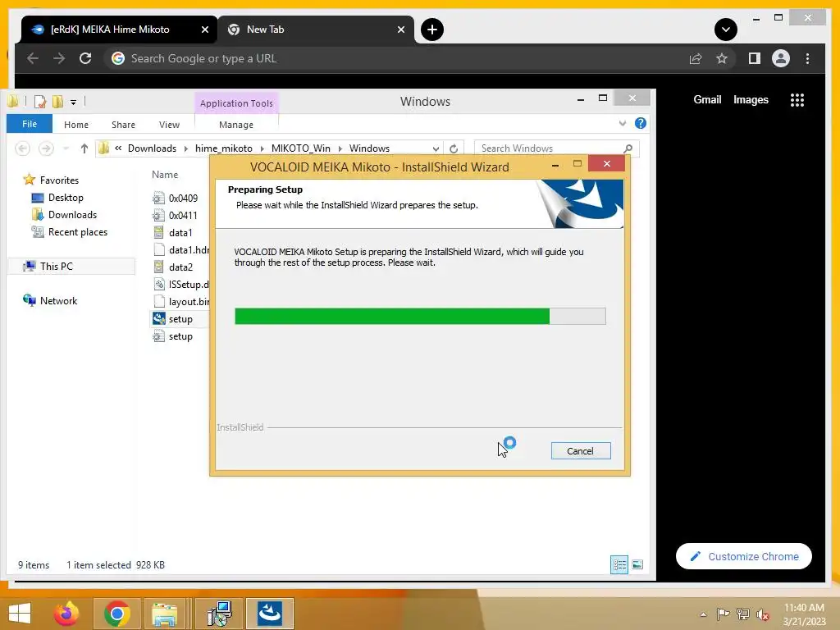
Task: Select the setup application with installer icon
Action: pos(172,319)
